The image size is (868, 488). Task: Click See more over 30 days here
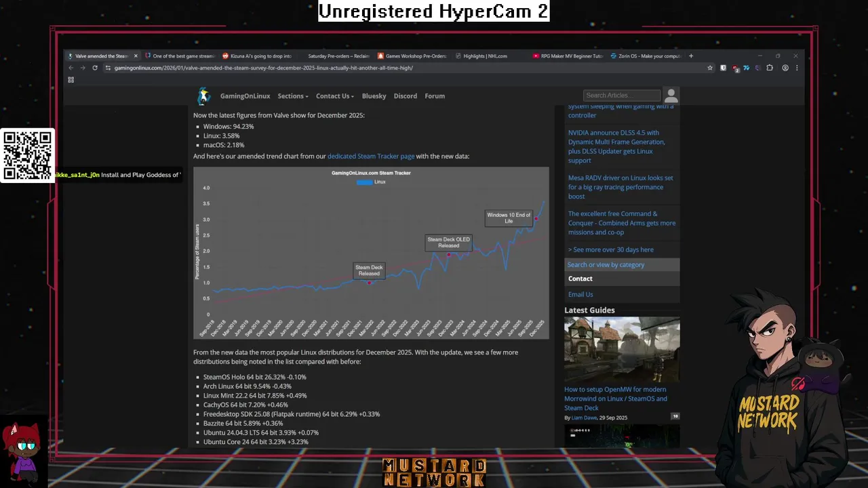(611, 249)
